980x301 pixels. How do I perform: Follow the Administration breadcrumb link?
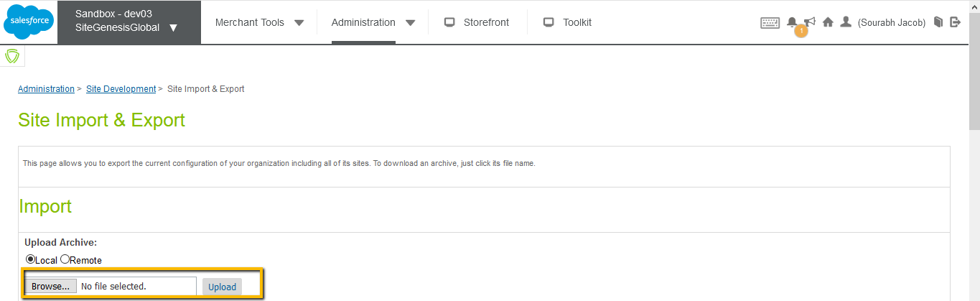point(46,89)
